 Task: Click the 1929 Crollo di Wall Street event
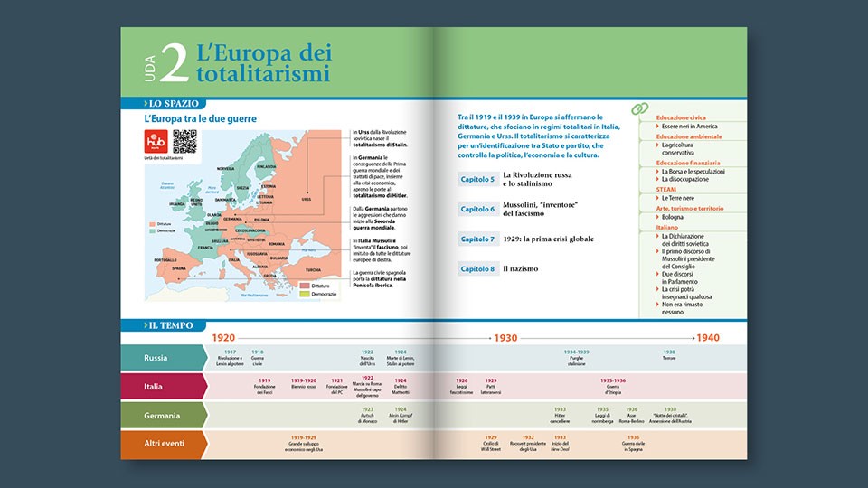[490, 444]
